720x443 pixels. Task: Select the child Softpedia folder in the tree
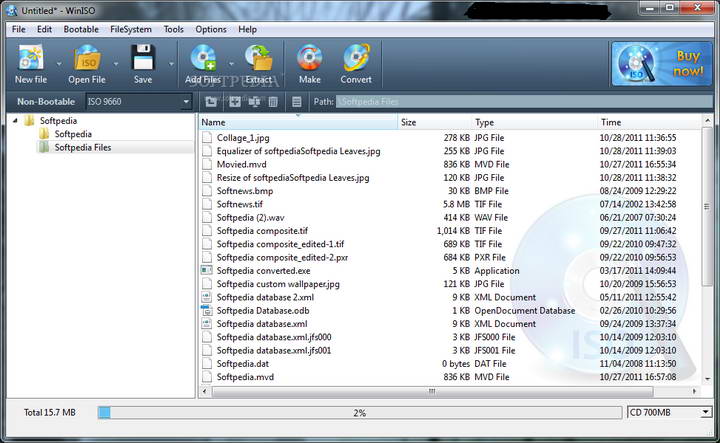[73, 134]
